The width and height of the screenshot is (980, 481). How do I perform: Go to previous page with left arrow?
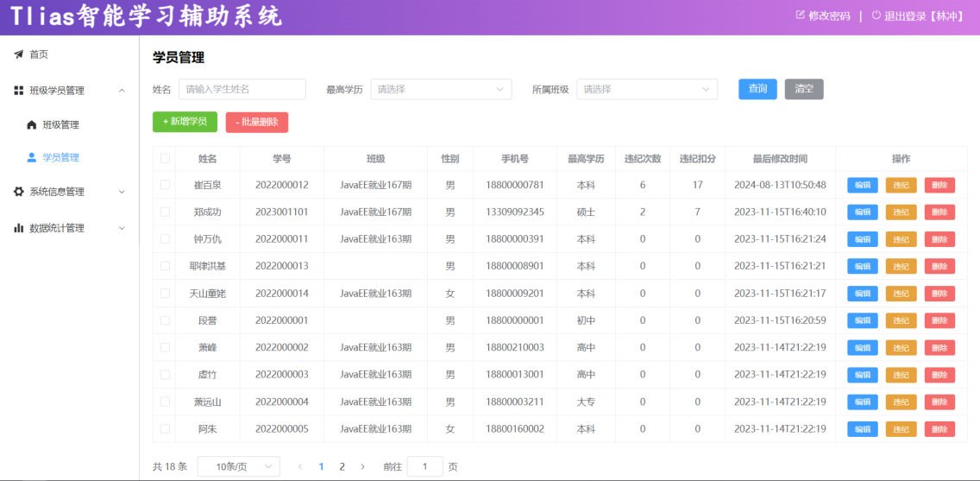tap(300, 466)
